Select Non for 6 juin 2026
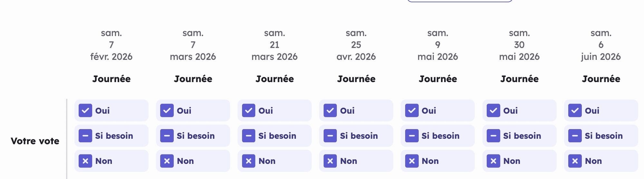 point(601,161)
